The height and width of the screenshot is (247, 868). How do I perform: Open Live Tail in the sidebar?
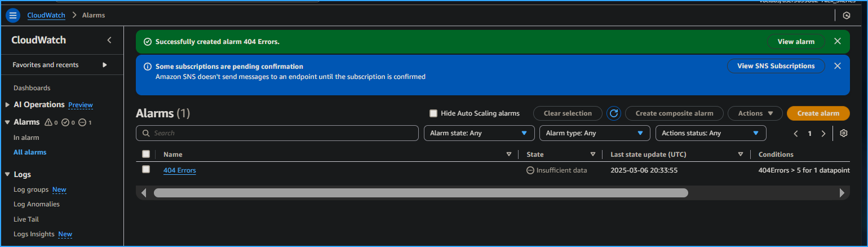[x=26, y=219]
